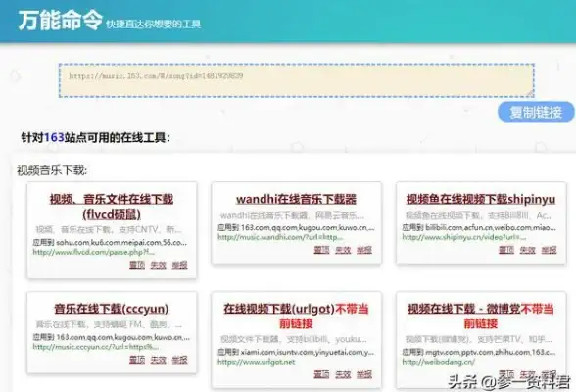Screen dimensions: 576x392
Task: Click 应用到 bilibili.com,acfun.cn,weibo.com line
Action: pyautogui.click(x=479, y=227)
